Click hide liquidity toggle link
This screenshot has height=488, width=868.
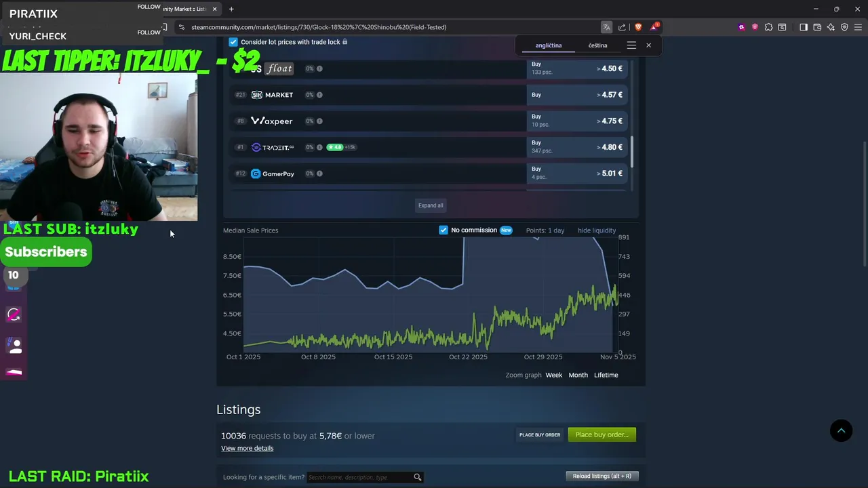[597, 230]
